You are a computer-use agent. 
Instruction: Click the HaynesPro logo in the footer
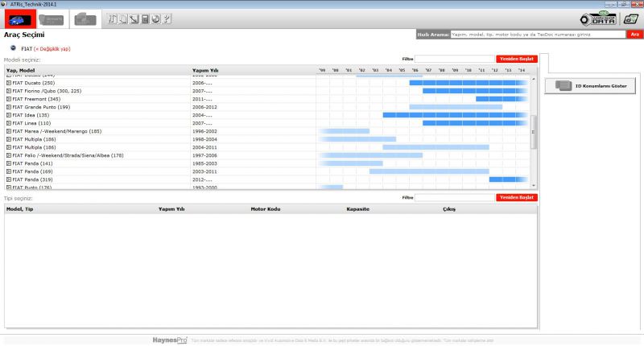(170, 340)
